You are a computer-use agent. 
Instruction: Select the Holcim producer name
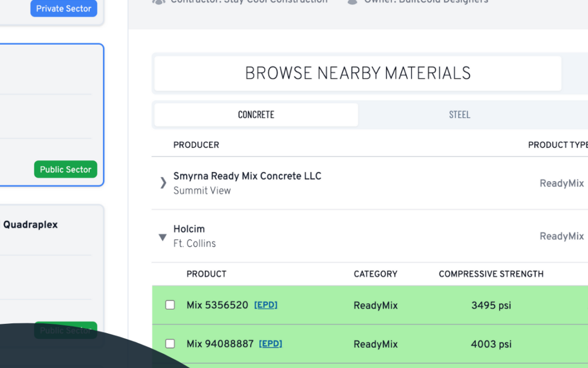tap(189, 229)
